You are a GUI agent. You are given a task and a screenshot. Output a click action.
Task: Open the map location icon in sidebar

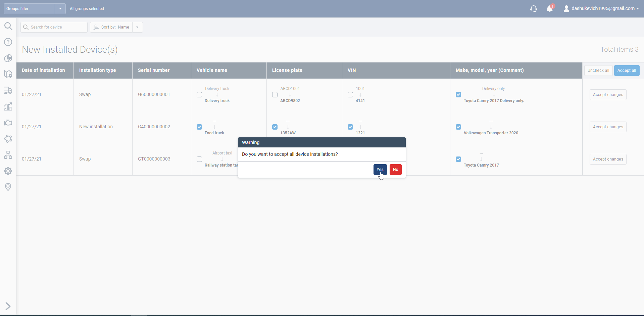coord(8,74)
